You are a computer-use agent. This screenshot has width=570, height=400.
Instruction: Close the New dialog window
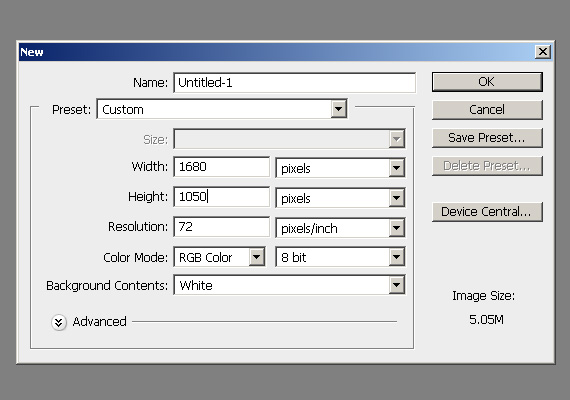pos(543,52)
